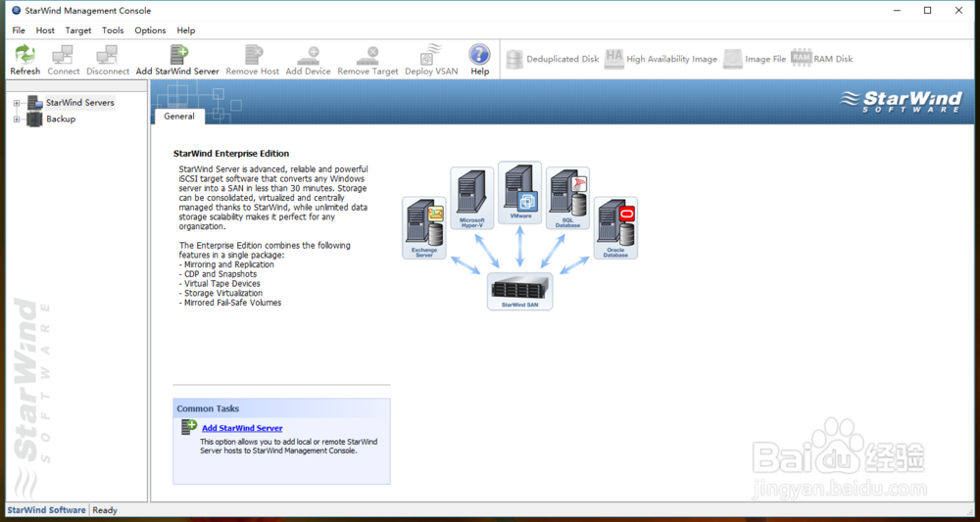Select Backup in the tree
The height and width of the screenshot is (522, 980).
61,119
